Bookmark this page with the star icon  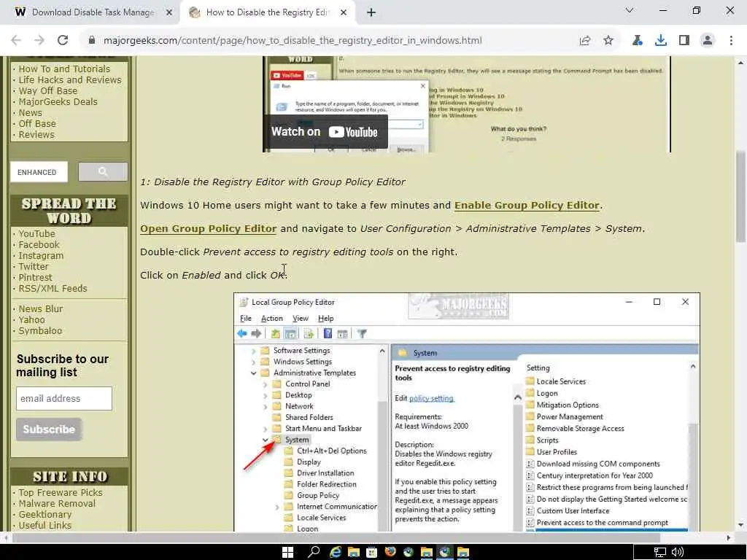pyautogui.click(x=608, y=41)
